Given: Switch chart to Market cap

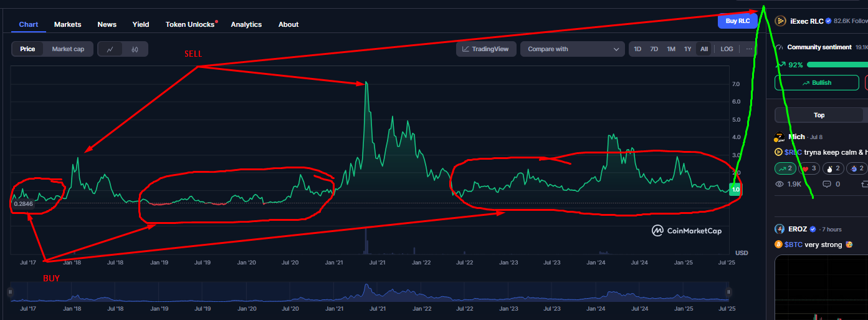Looking at the screenshot, I should [68, 49].
